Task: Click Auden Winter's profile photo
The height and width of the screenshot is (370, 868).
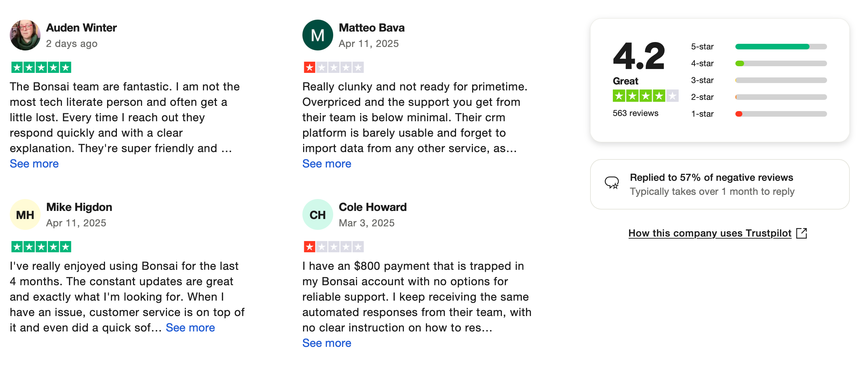Action: pyautogui.click(x=25, y=35)
